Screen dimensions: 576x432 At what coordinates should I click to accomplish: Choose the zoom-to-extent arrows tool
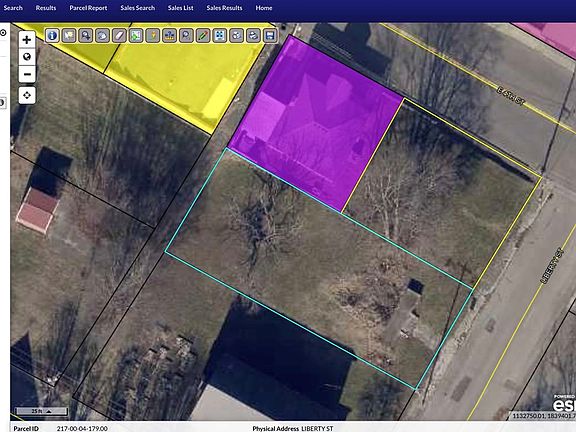(220, 36)
